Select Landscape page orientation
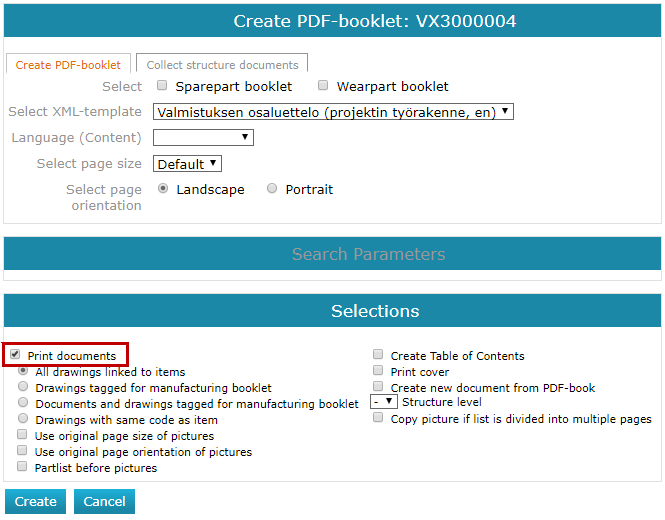This screenshot has width=665, height=520. click(x=163, y=188)
